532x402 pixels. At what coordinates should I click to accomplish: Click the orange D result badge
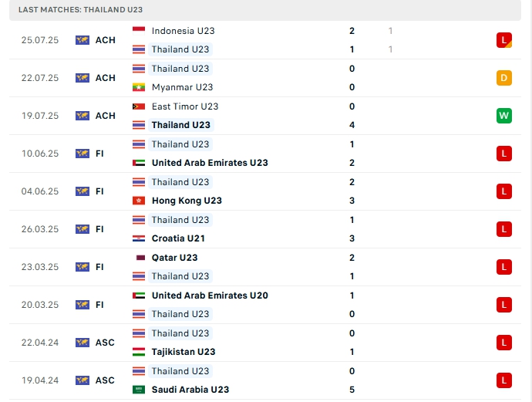click(504, 78)
